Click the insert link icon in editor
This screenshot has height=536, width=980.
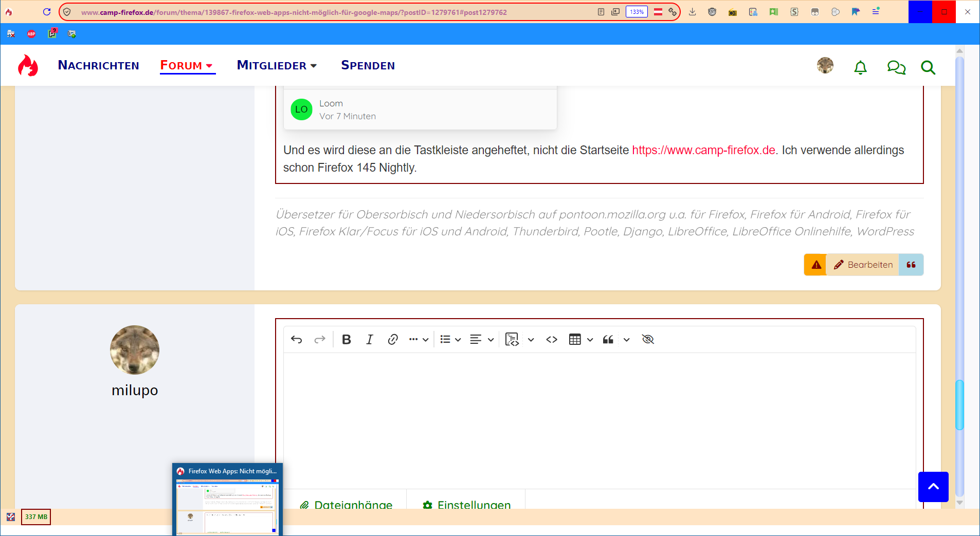click(x=393, y=340)
